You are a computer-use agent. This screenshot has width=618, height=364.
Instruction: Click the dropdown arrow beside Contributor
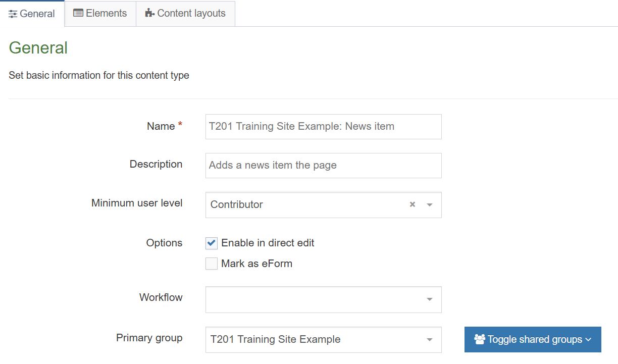tap(429, 205)
